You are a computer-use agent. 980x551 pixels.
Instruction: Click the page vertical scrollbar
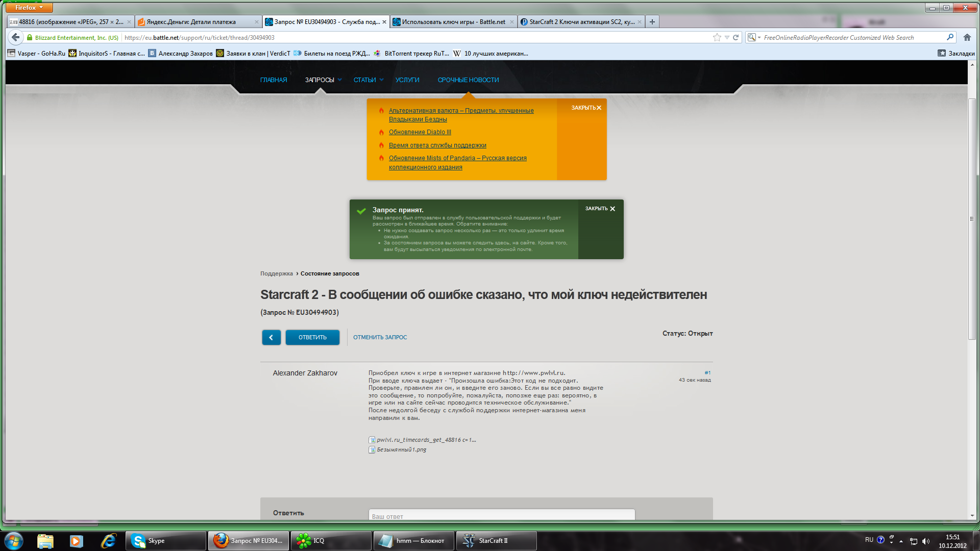972,219
